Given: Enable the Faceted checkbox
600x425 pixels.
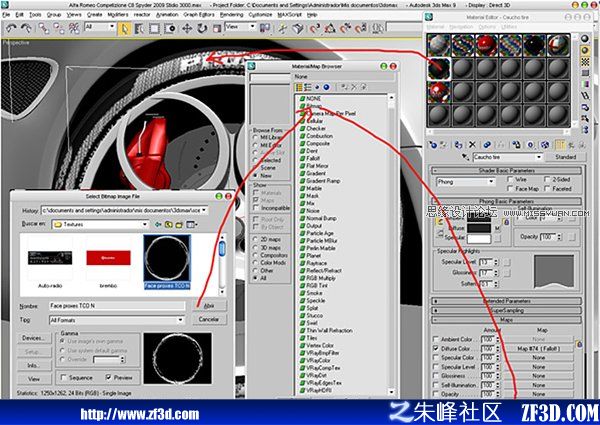Looking at the screenshot, I should [x=547, y=188].
